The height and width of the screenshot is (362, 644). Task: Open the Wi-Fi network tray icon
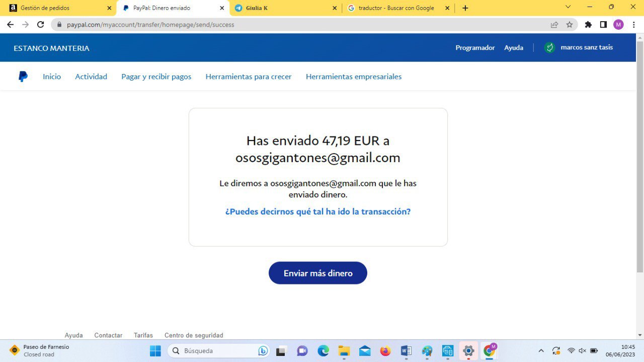[x=571, y=351]
